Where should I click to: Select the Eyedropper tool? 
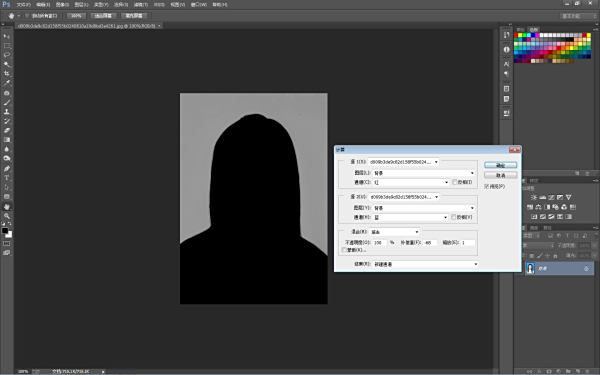tap(7, 83)
